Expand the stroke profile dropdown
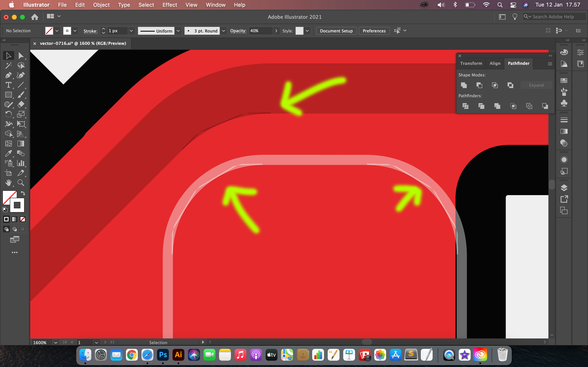The width and height of the screenshot is (588, 367). pos(178,30)
